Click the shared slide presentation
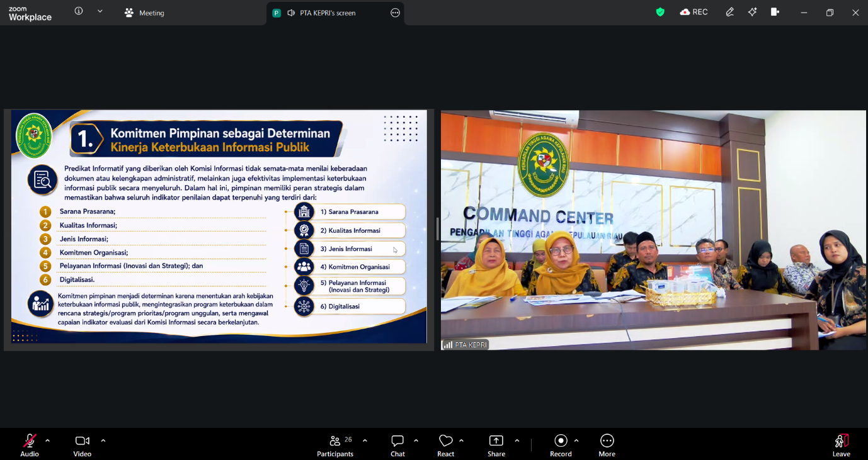Image resolution: width=868 pixels, height=460 pixels. [219, 227]
